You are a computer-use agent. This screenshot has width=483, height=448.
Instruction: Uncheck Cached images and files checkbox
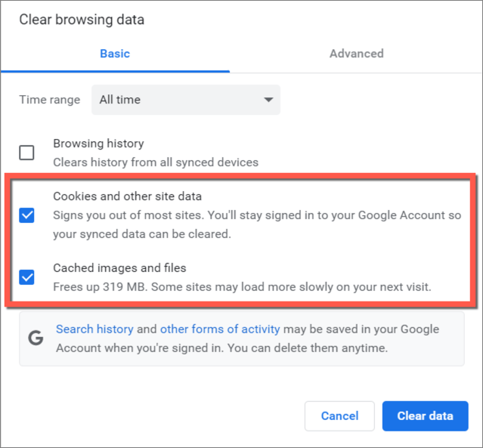(26, 277)
